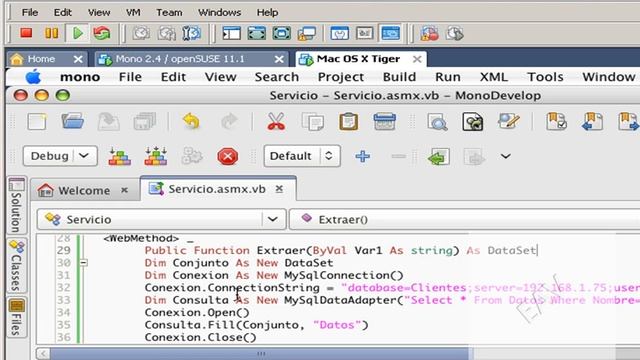640x360 pixels.
Task: Click scrollbar left arrow
Action: [43, 353]
